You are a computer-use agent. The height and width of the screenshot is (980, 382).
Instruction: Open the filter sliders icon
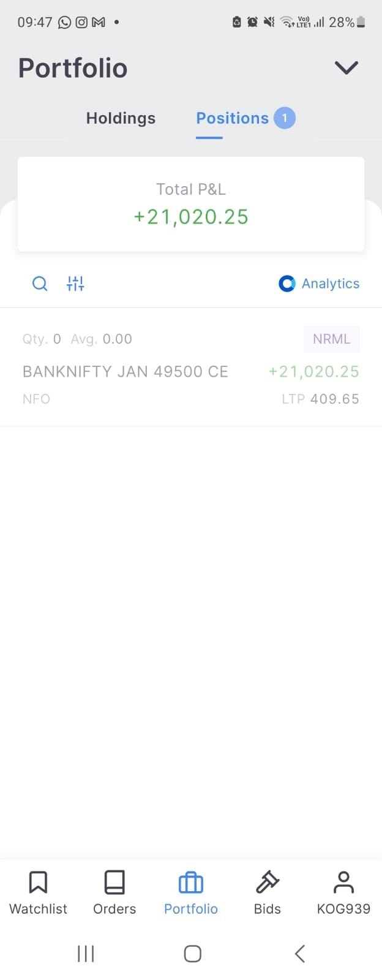coord(75,284)
